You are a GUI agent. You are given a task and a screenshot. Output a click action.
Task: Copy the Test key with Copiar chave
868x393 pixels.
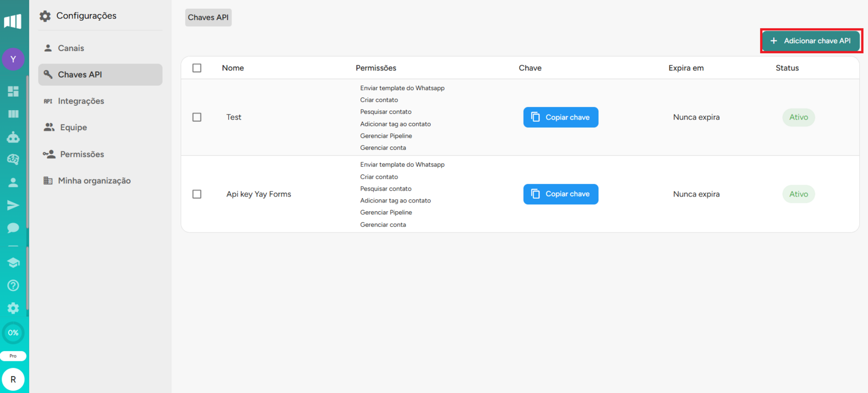[560, 117]
